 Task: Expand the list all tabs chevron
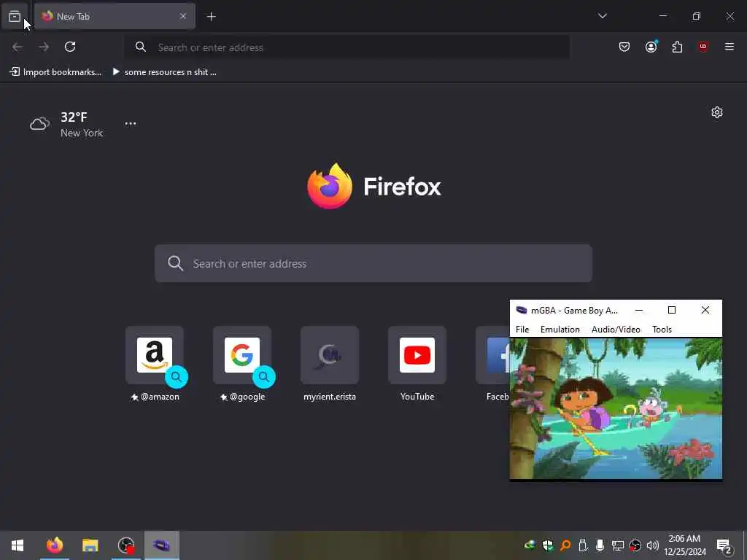click(602, 16)
